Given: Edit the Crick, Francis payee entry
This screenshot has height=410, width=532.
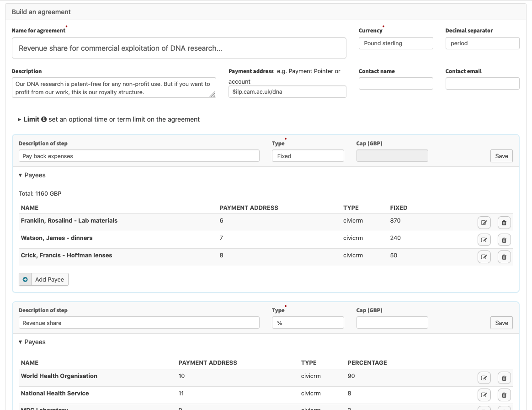Looking at the screenshot, I should (x=484, y=256).
